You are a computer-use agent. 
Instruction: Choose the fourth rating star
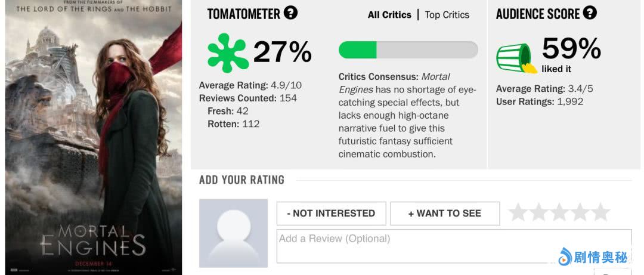point(580,212)
